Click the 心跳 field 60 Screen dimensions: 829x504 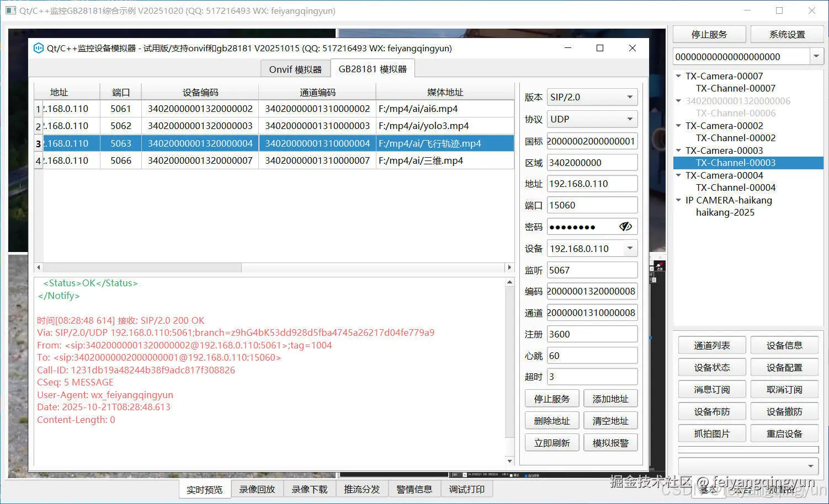[x=592, y=356]
